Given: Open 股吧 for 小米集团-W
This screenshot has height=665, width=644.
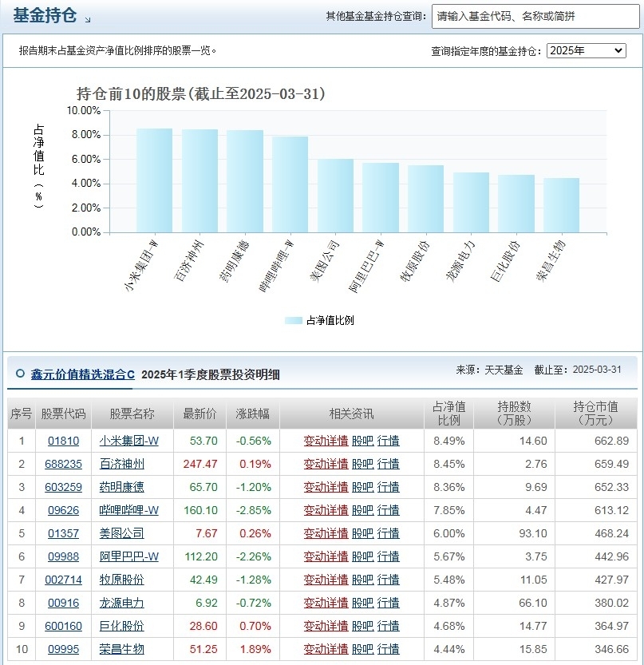Looking at the screenshot, I should coord(363,441).
